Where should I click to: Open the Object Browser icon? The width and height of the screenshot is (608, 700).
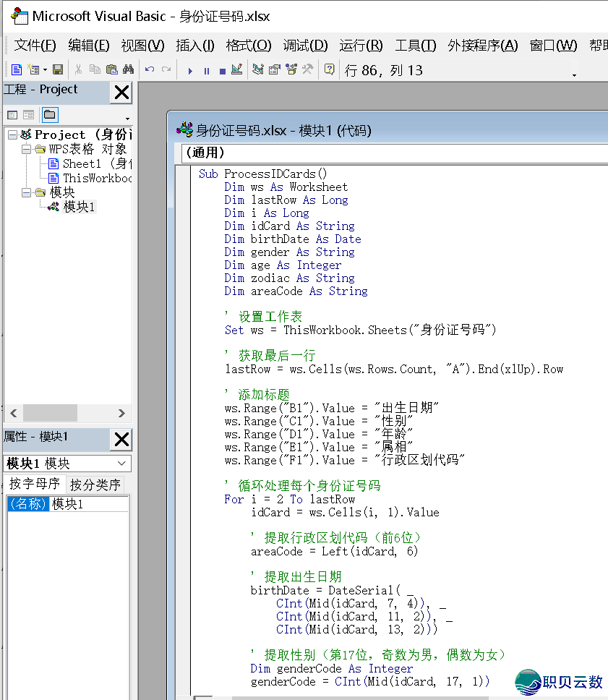tap(291, 70)
